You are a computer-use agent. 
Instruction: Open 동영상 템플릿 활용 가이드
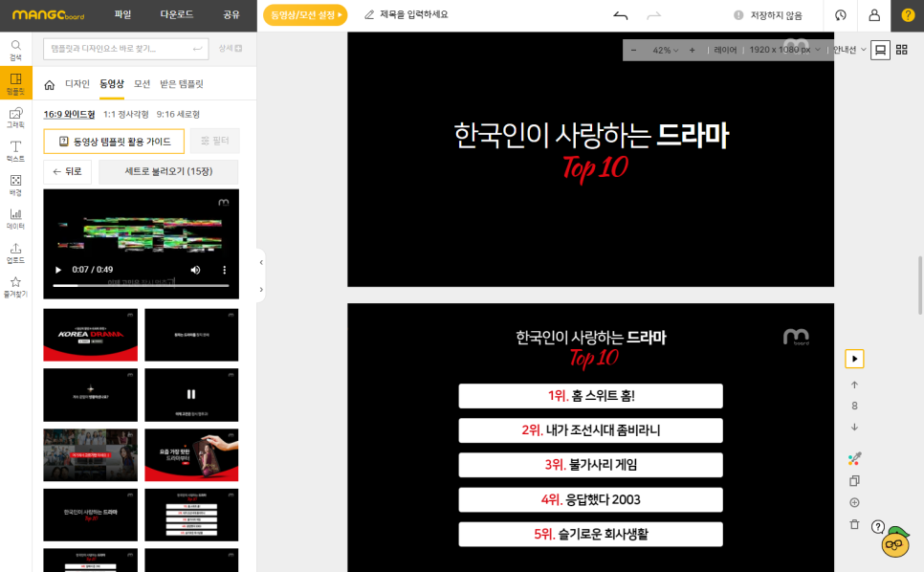coord(114,142)
